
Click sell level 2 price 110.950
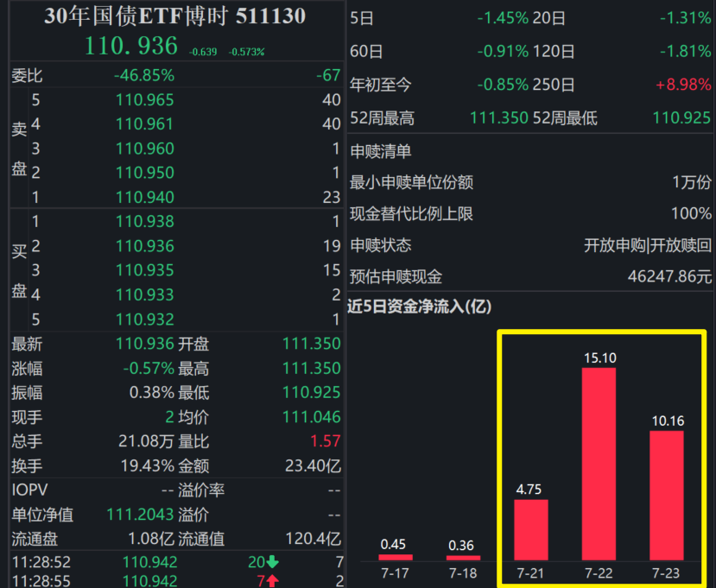[x=145, y=173]
